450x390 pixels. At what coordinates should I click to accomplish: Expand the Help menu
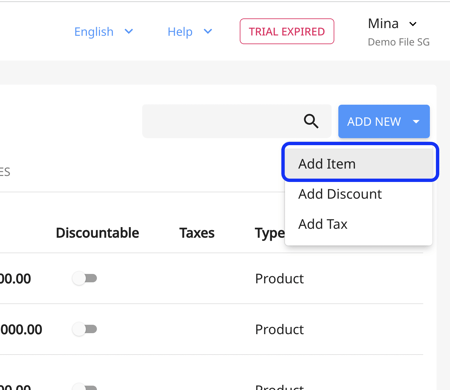190,32
